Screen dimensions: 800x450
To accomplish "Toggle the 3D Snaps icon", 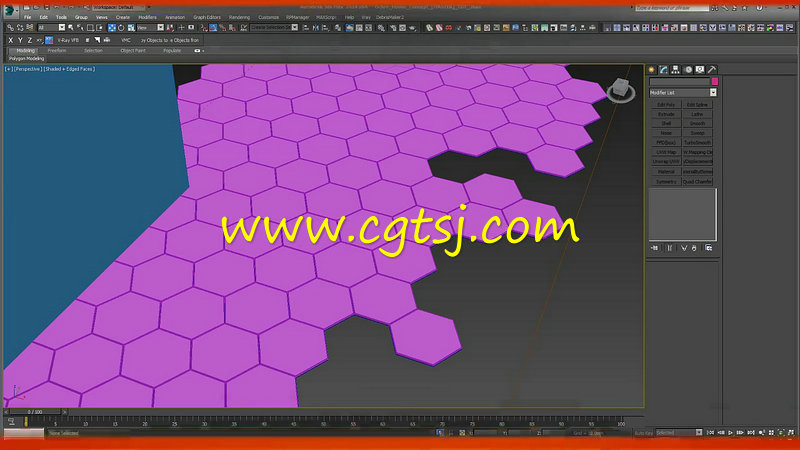I will (x=204, y=28).
